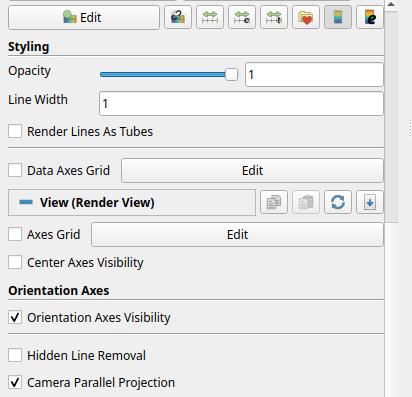The height and width of the screenshot is (397, 412).
Task: Toggle color legend visibility icon
Action: pyautogui.click(x=338, y=17)
